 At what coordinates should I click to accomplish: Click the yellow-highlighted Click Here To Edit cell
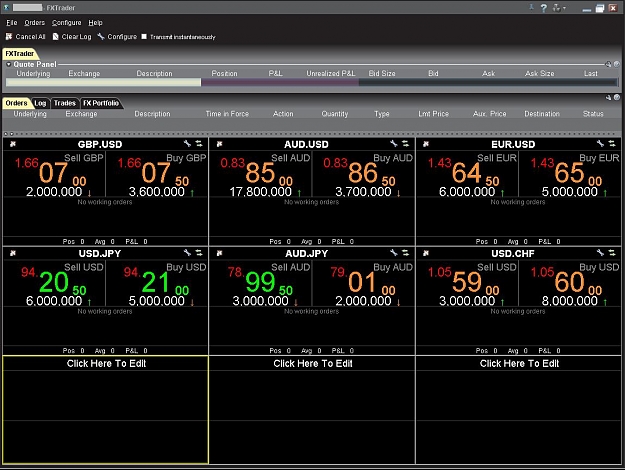pos(106,410)
